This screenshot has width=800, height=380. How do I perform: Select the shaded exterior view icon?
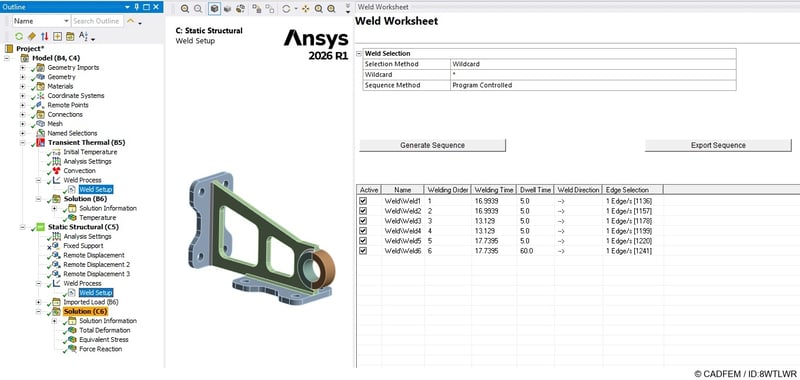pos(228,9)
